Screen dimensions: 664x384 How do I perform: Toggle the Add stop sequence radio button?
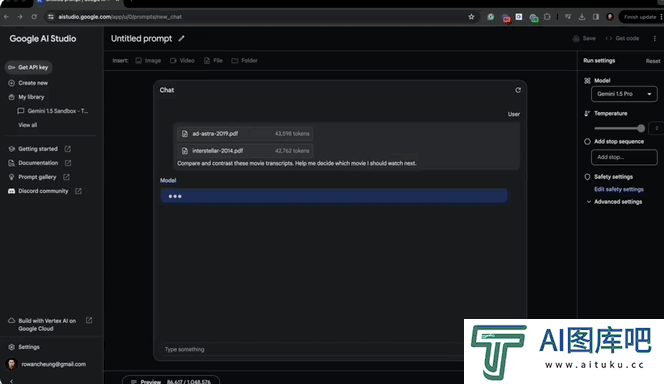pyautogui.click(x=587, y=141)
